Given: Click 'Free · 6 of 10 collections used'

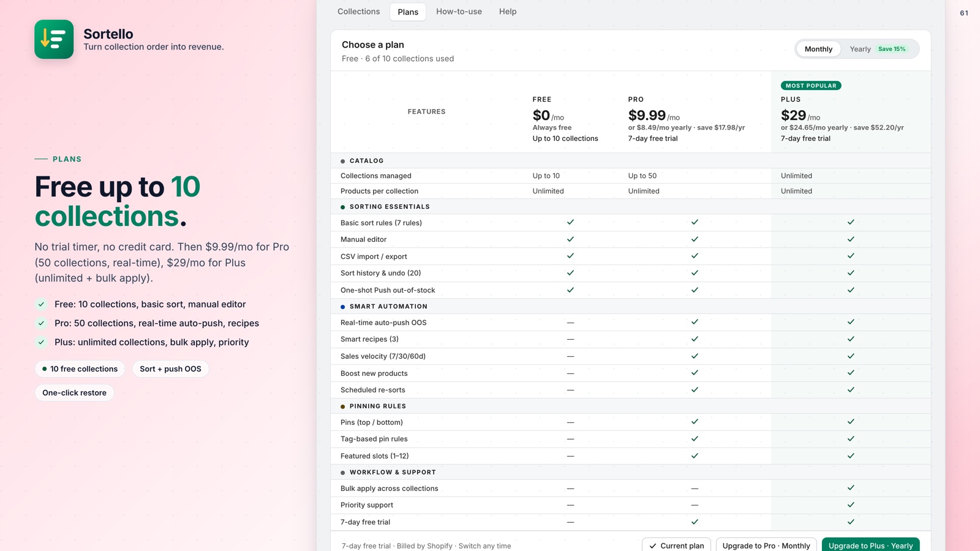Looking at the screenshot, I should coord(398,59).
